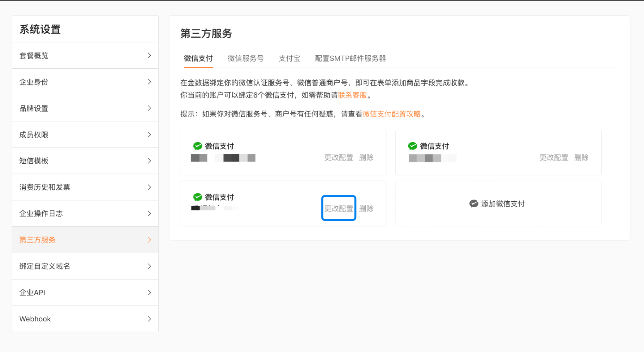Open 微信支付配置攻略 link
644x352 pixels.
click(392, 114)
